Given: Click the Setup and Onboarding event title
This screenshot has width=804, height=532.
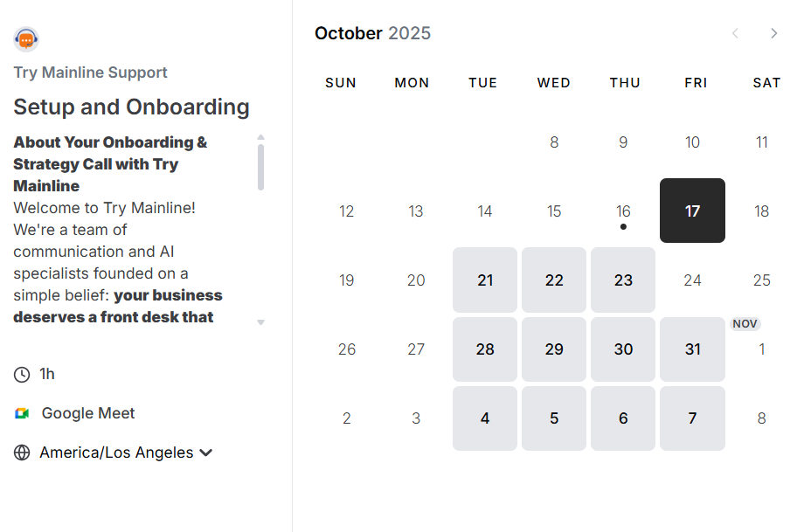Looking at the screenshot, I should (131, 107).
